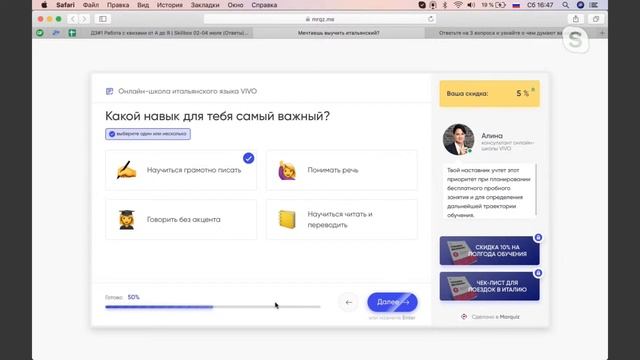
Task: Click bonus Чек-лист для поездок в Италию
Action: click(489, 286)
